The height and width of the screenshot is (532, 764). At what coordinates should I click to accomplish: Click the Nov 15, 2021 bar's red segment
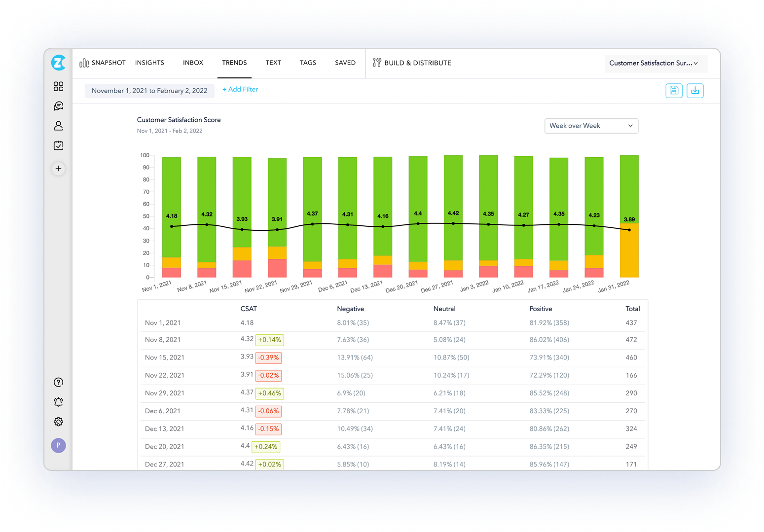[242, 269]
